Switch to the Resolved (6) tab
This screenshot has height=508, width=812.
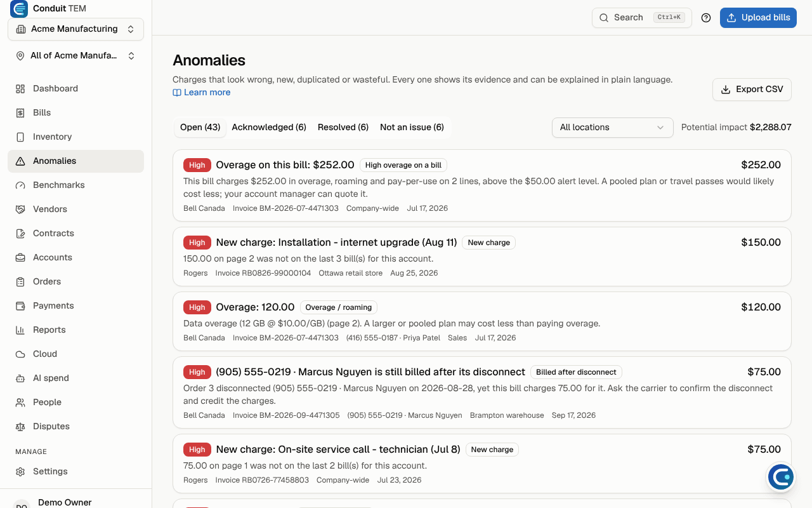click(x=343, y=128)
